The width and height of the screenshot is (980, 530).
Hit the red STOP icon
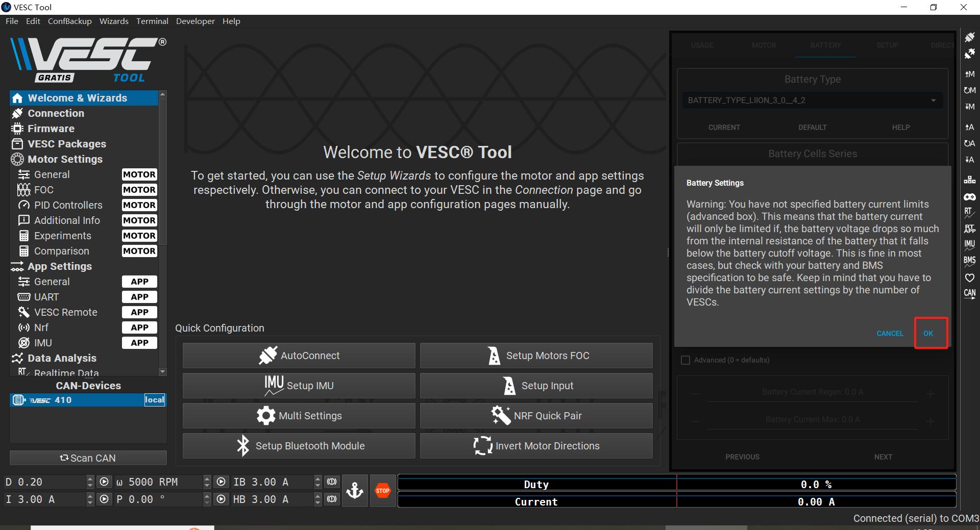(x=383, y=491)
